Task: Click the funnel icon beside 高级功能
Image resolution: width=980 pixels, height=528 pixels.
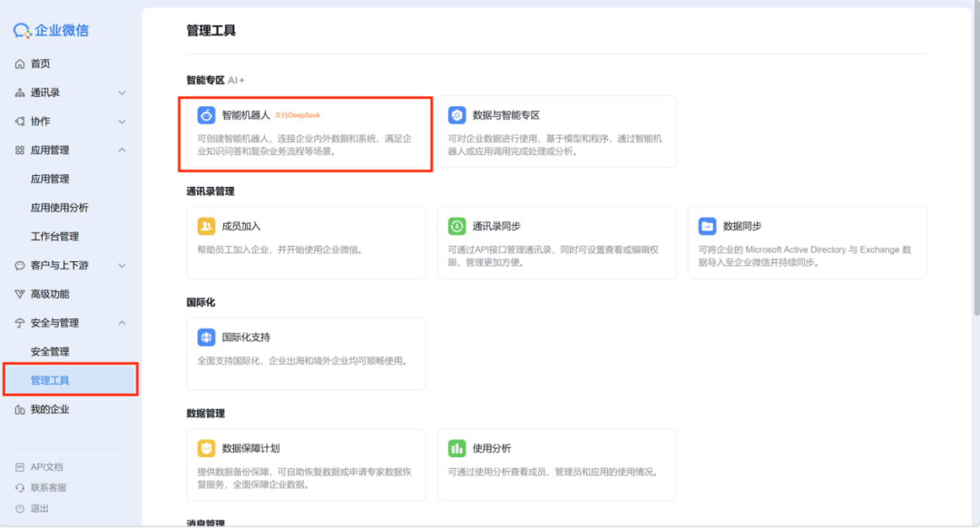Action: pyautogui.click(x=20, y=294)
